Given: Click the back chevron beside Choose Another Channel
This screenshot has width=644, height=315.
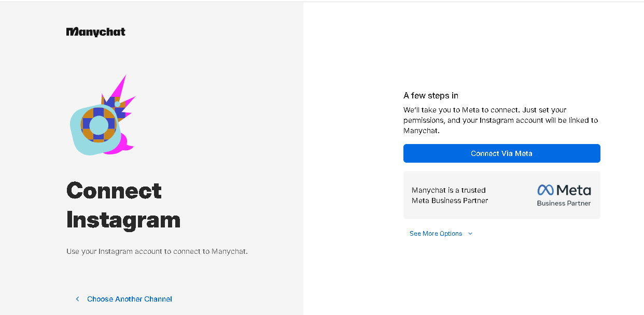Looking at the screenshot, I should [78, 299].
